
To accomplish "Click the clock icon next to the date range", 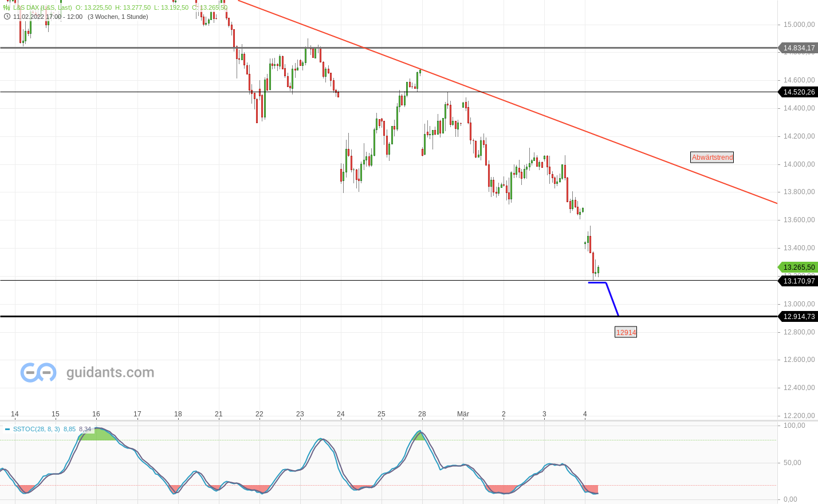I will point(6,17).
